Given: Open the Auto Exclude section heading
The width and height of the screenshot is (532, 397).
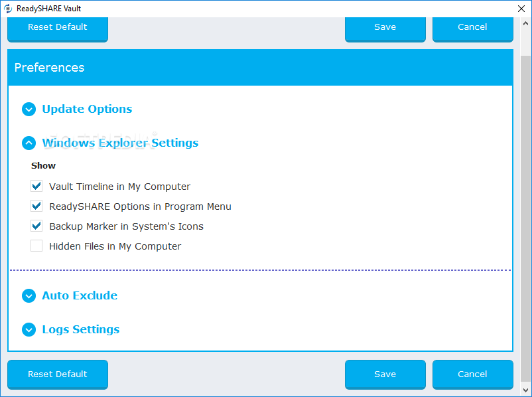Looking at the screenshot, I should click(80, 295).
